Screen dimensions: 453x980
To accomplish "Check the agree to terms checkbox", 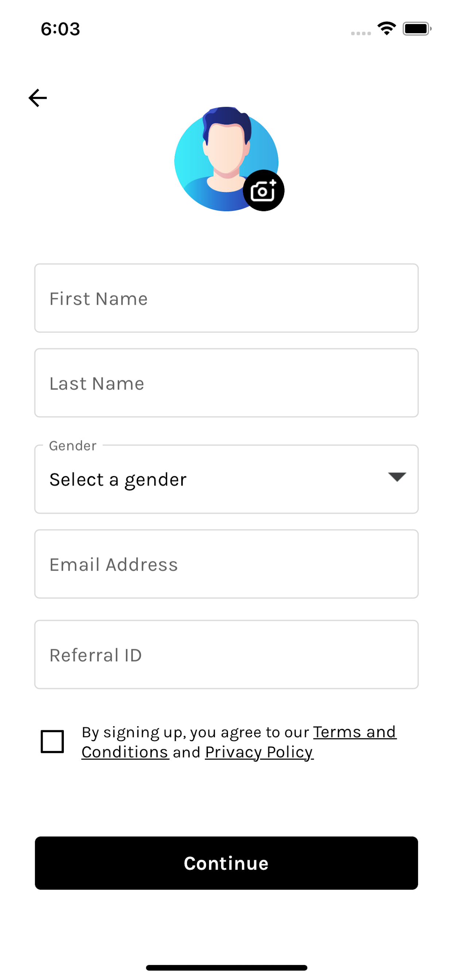I will pyautogui.click(x=52, y=742).
